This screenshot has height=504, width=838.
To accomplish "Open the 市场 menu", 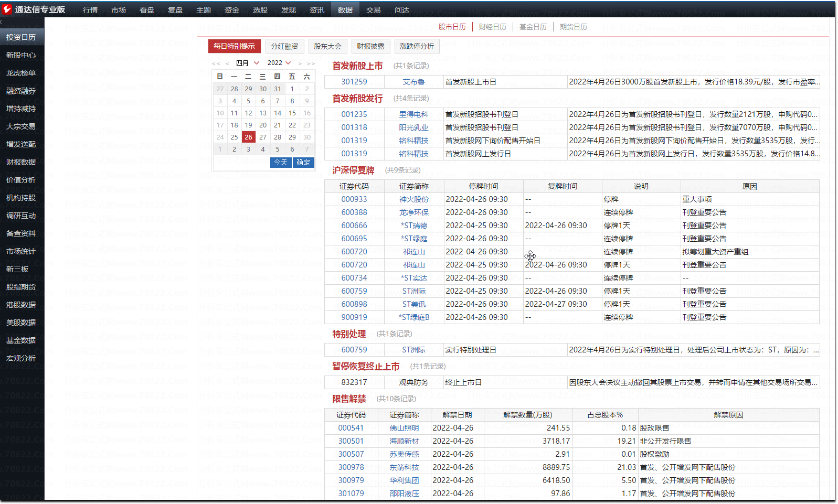I will click(119, 10).
